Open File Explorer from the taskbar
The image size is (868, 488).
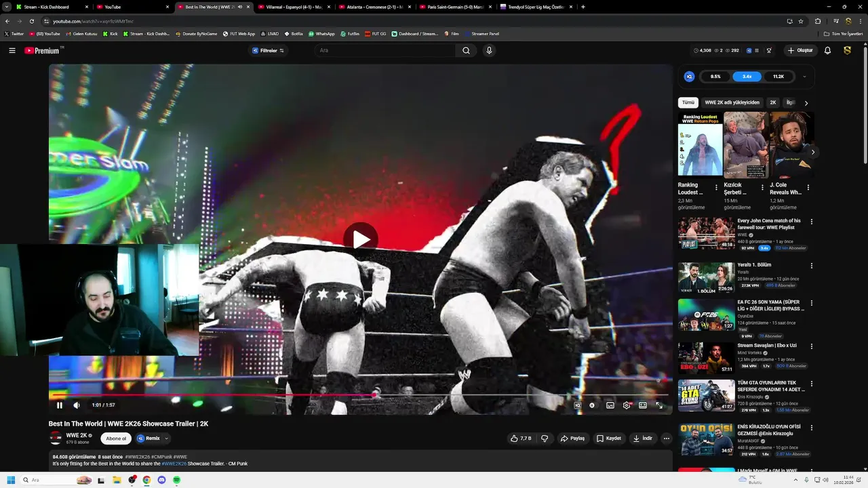(x=117, y=480)
